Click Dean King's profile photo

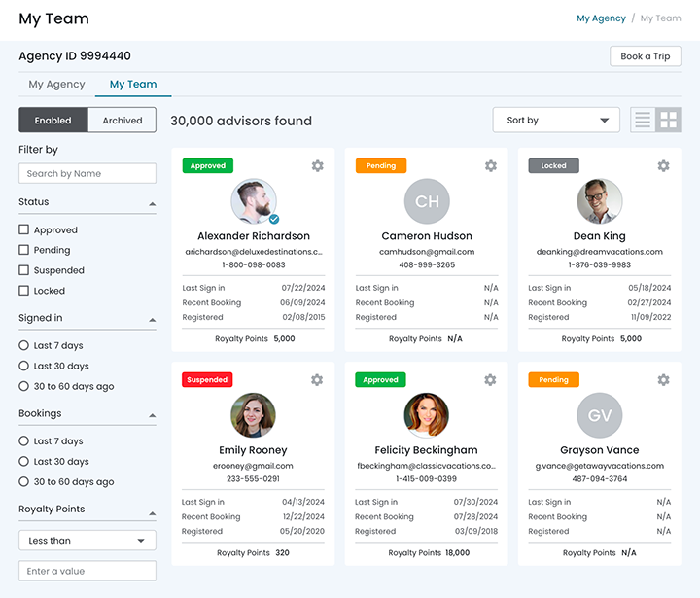click(x=598, y=201)
